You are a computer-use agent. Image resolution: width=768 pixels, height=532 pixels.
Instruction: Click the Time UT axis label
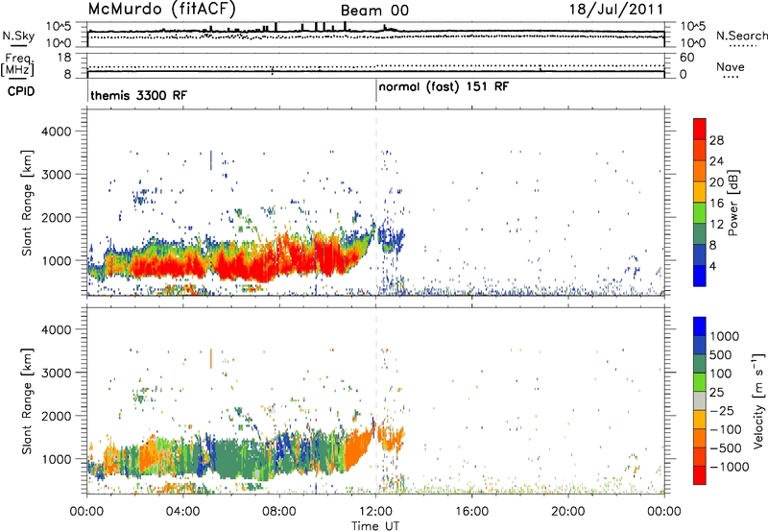375,525
